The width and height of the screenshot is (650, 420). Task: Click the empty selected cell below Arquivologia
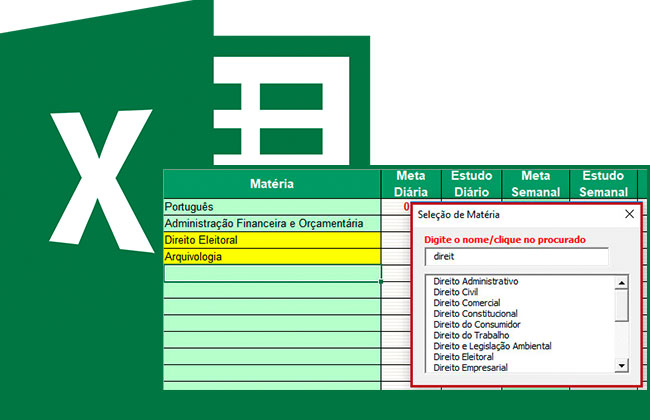click(272, 273)
